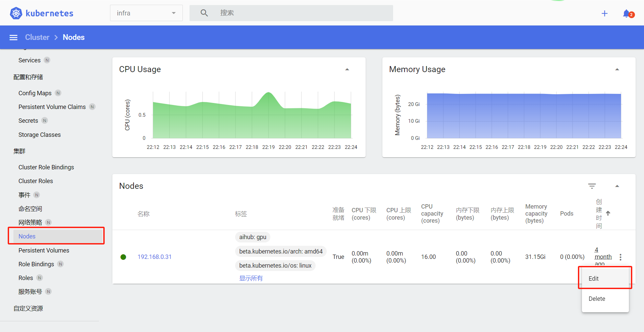The image size is (644, 332).
Task: Click the Cluster breadcrumb link
Action: pos(37,37)
